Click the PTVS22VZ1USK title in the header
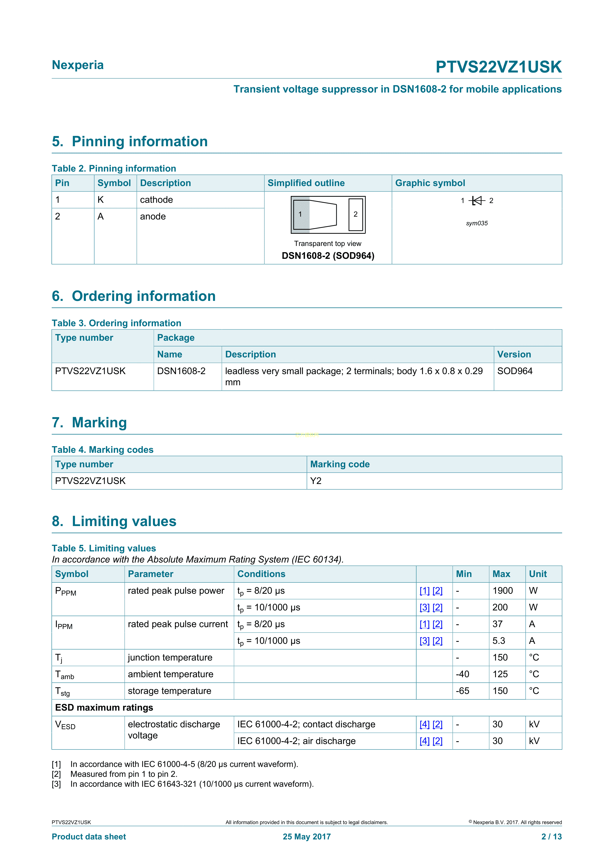The width and height of the screenshot is (614, 868). (x=498, y=67)
